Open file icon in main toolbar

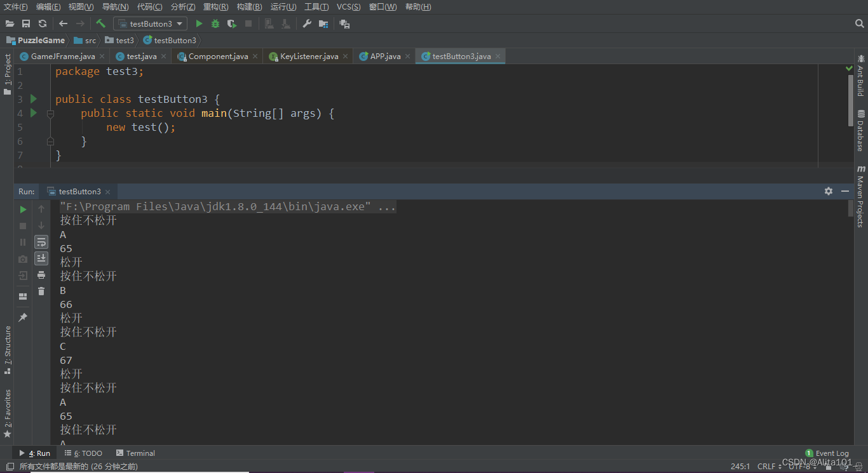click(10, 23)
